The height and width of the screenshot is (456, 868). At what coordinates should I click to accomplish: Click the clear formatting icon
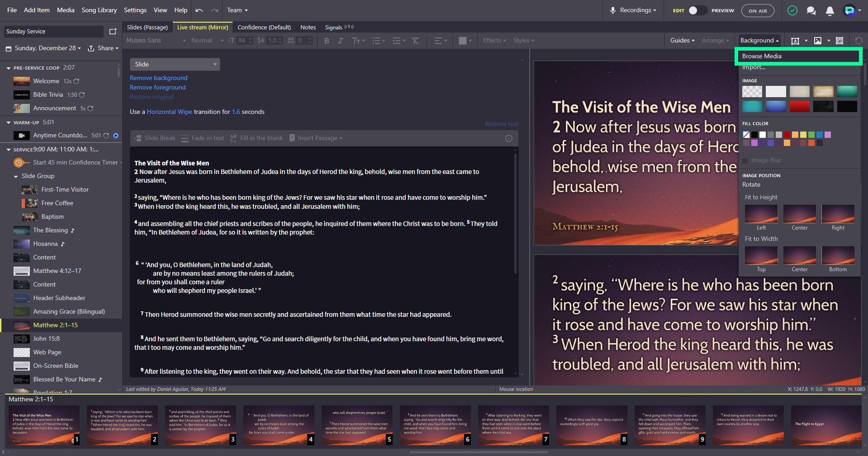[x=415, y=41]
